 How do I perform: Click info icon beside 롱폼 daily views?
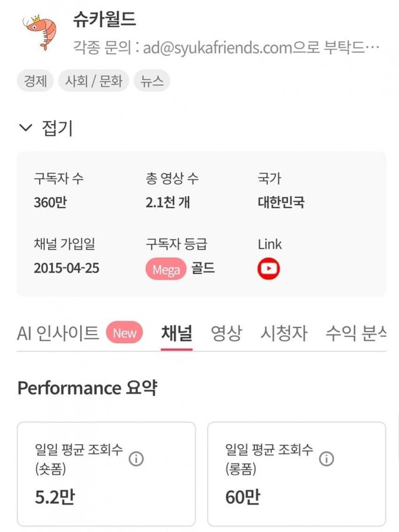coord(326,459)
